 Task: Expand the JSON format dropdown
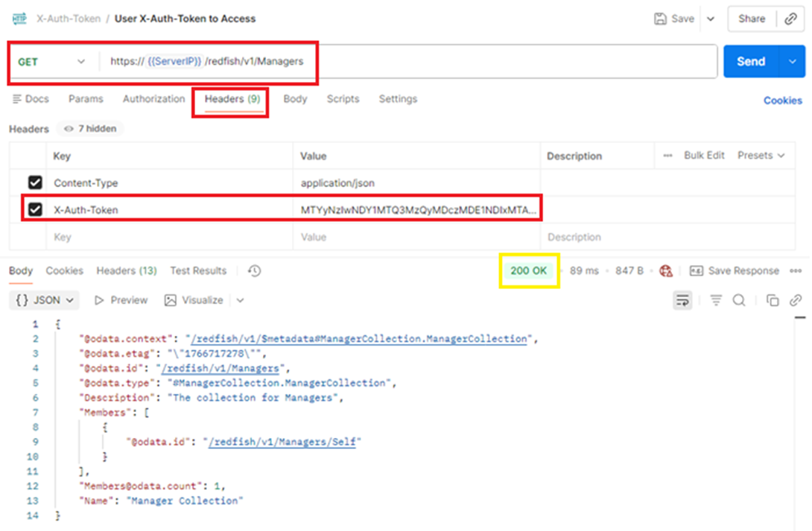pos(46,300)
